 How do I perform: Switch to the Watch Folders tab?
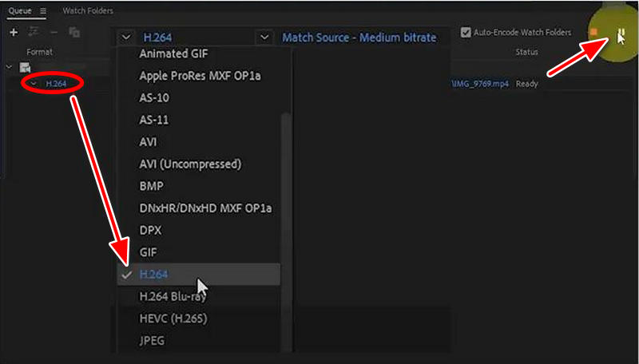pyautogui.click(x=88, y=11)
